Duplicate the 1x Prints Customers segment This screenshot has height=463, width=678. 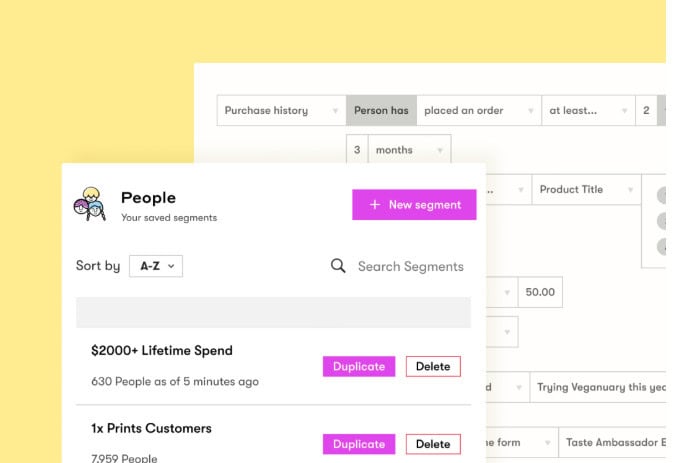tap(359, 444)
